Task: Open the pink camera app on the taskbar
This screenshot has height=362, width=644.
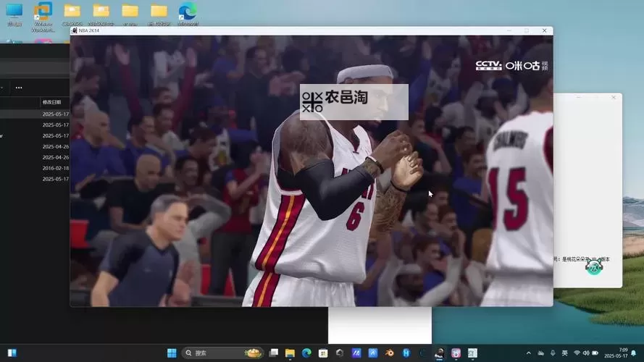Action: 456,353
